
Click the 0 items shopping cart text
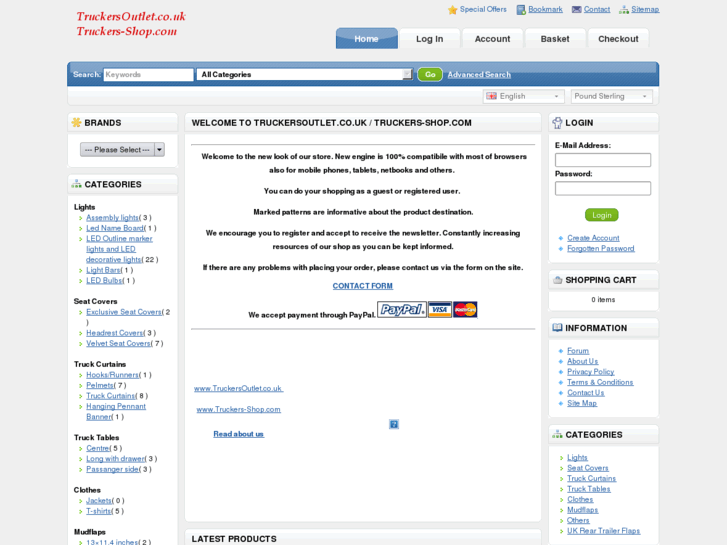603,300
